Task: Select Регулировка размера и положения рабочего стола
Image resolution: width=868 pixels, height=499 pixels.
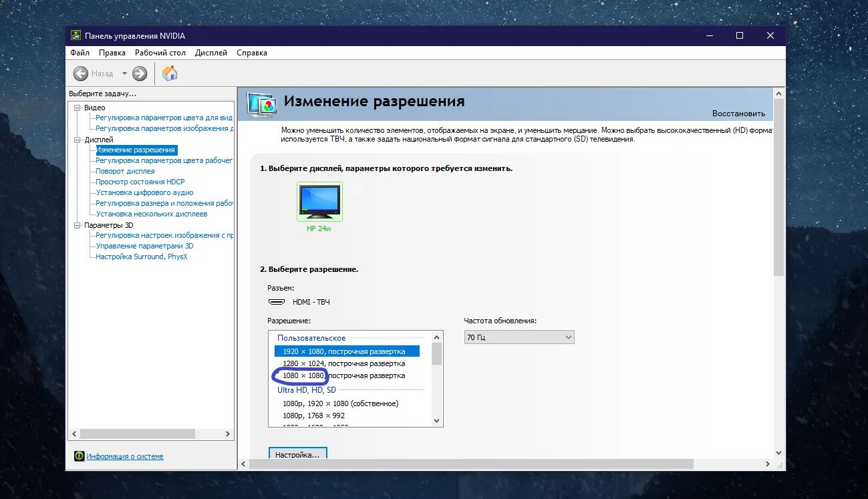Action: [x=164, y=203]
